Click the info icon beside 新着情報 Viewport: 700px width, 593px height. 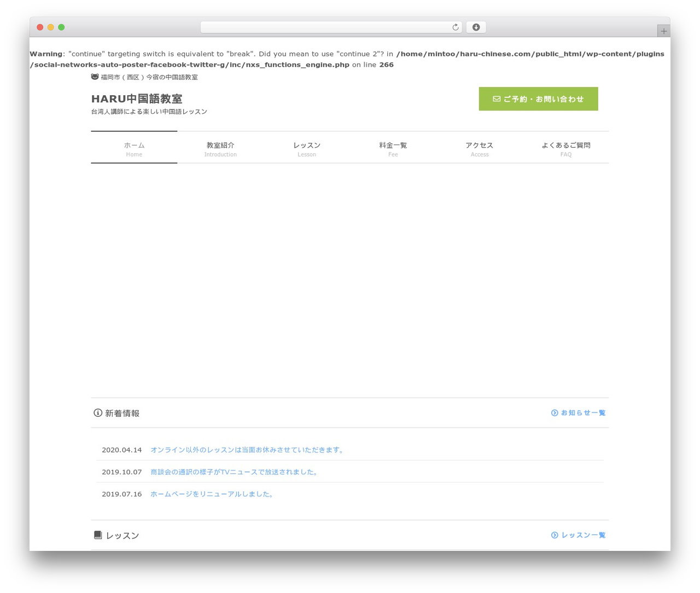[x=98, y=413]
